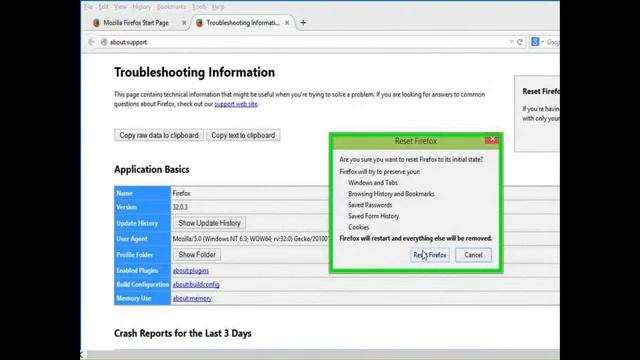
Task: Click the Cookies item in reset dialog
Action: pos(358,227)
